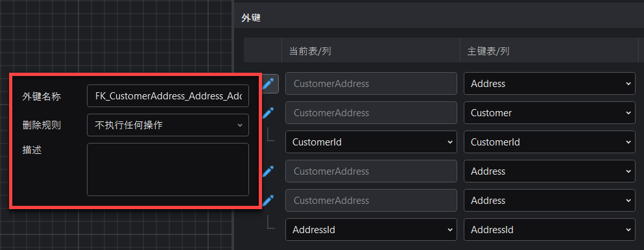The width and height of the screenshot is (644, 250).
Task: Open the 删除规则 dropdown
Action: 167,125
